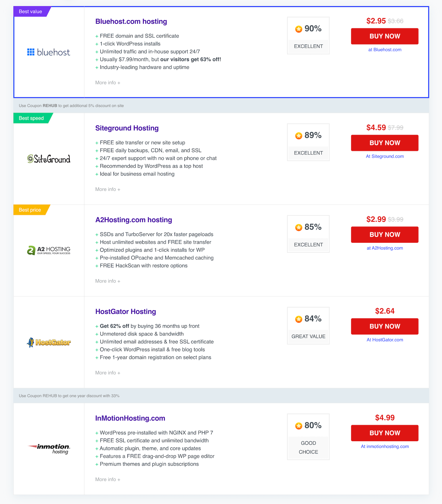Expand More info for Siteground Hosting
Viewport: 442px width, 504px height.
(108, 190)
